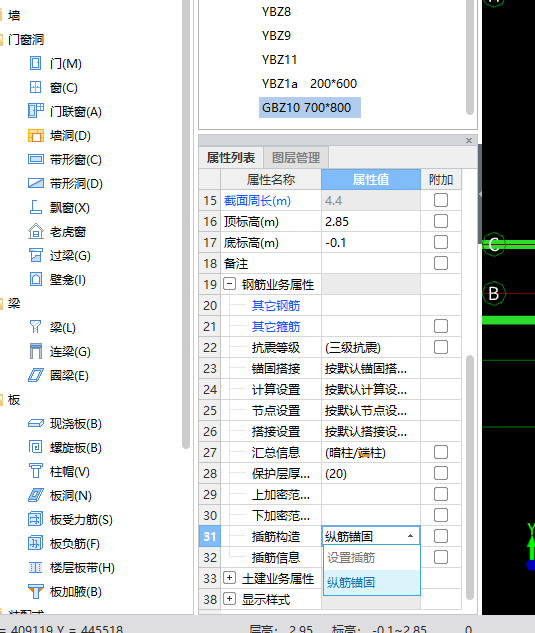Click the 墙 category in the tree
This screenshot has height=633, width=535.
click(x=14, y=15)
